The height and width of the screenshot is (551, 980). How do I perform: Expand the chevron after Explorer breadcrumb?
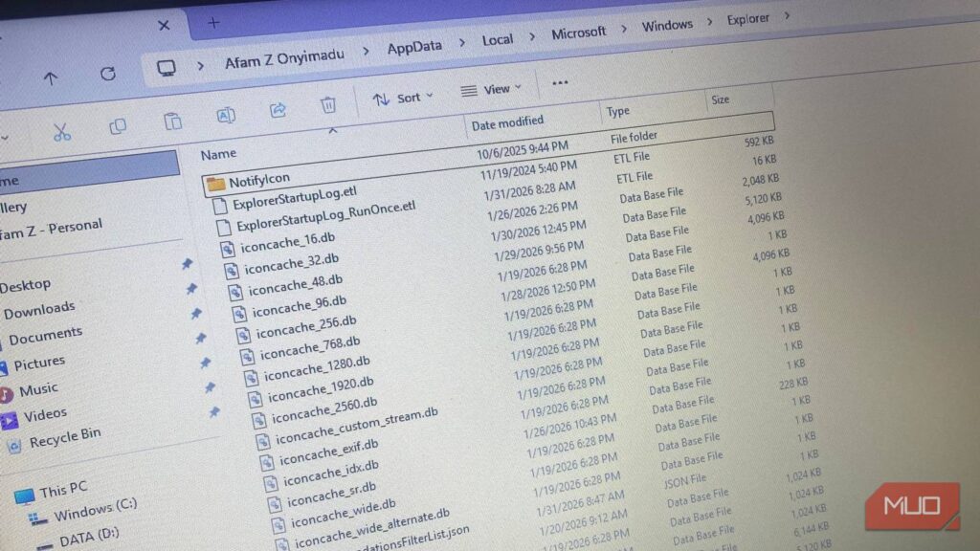[787, 16]
